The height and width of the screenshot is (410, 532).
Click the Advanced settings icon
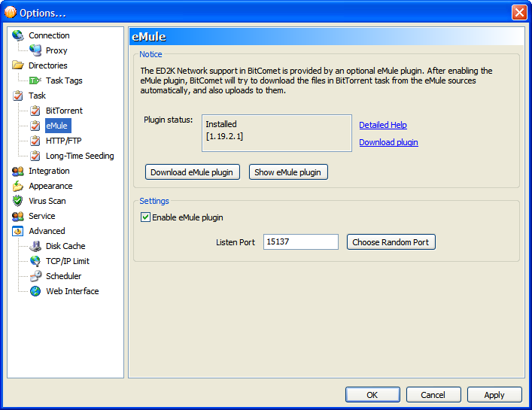(x=17, y=231)
